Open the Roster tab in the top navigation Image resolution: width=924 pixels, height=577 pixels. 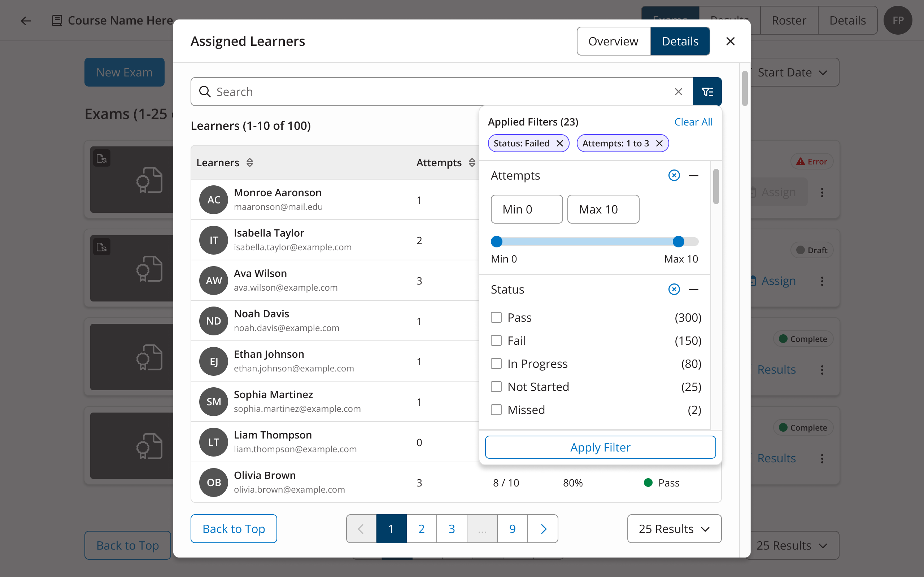click(x=789, y=20)
